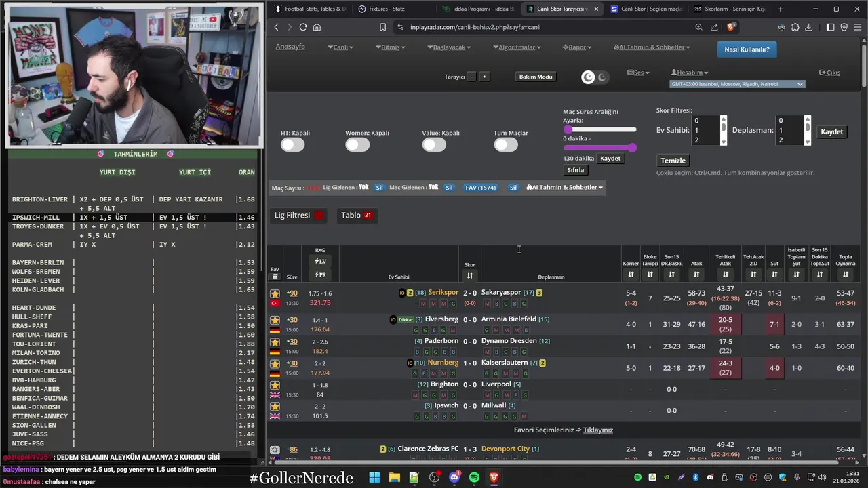Click the favorite star for Nurnberg match
This screenshot has height=488, width=868.
coord(275,363)
